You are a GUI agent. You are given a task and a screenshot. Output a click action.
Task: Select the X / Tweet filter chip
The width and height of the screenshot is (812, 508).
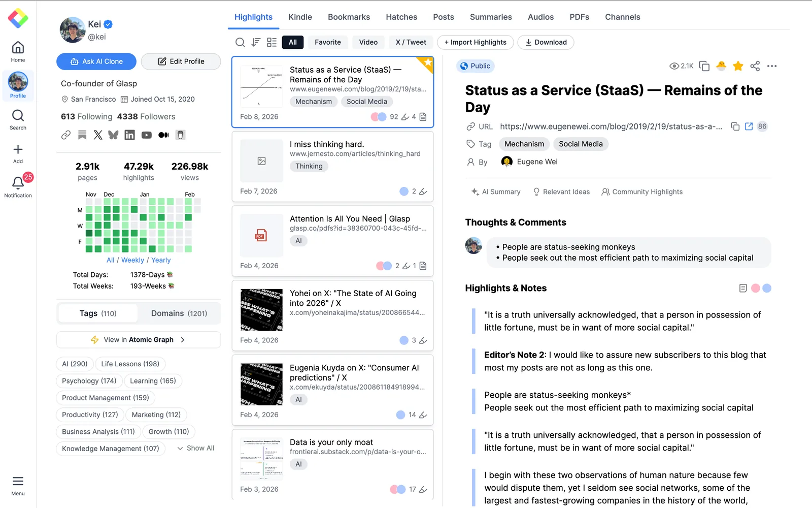(411, 42)
